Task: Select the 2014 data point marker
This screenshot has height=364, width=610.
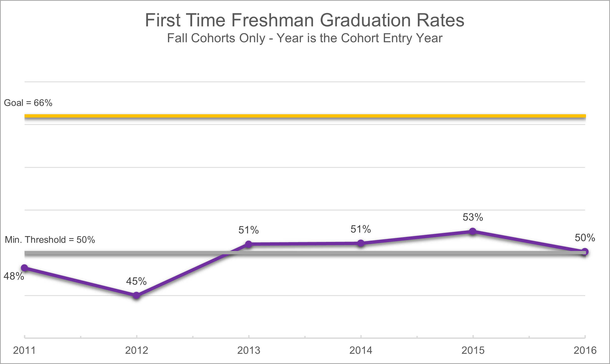Action: pos(361,243)
